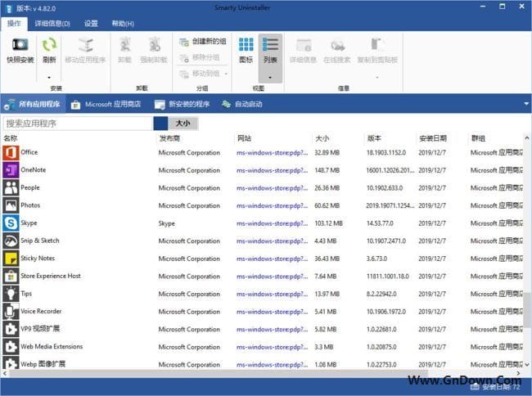Viewport: 532px width, 396px height.
Task: Expand the arrow below 复制到剪贴板
Action: pyautogui.click(x=377, y=78)
